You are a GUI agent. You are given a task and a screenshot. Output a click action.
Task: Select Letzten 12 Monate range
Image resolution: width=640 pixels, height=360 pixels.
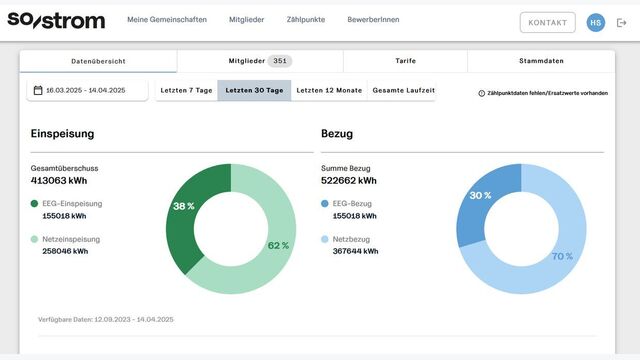[329, 90]
